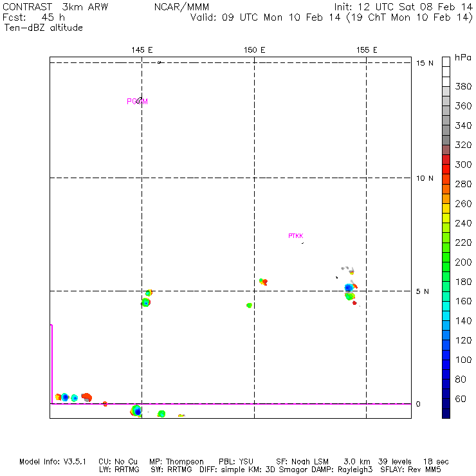Image resolution: width=476 pixels, height=476 pixels.
Task: Pick the darkest navy swatch at colorbar bottom
Action: point(446,414)
